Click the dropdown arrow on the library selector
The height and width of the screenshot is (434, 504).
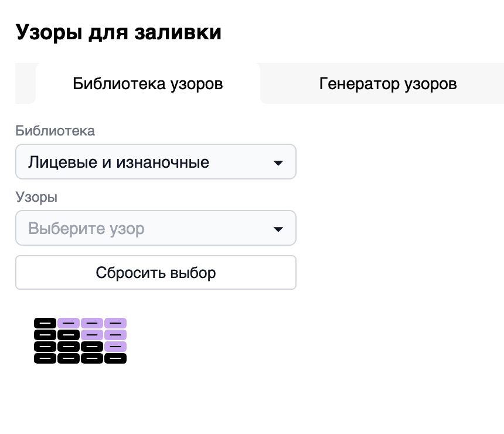tap(278, 162)
